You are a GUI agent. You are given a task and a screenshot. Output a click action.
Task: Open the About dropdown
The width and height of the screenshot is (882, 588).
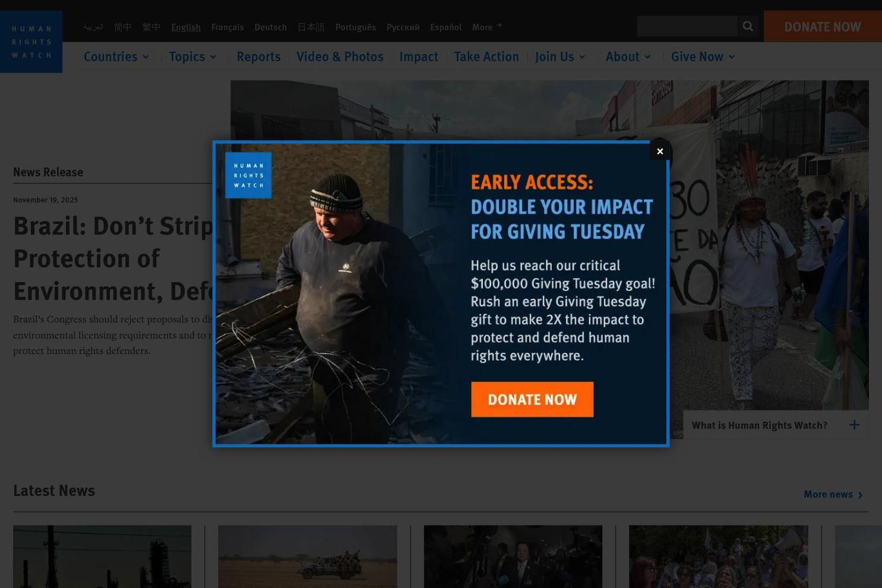click(628, 56)
